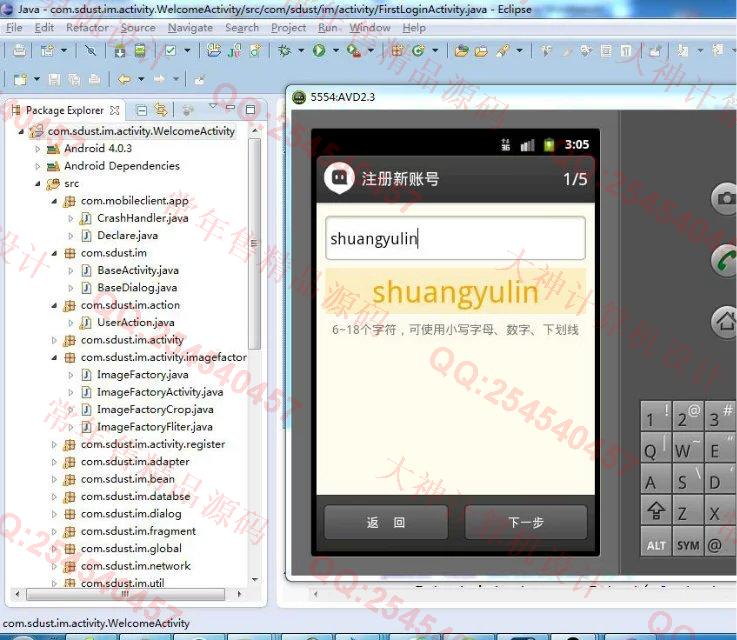Open the Source menu
The height and width of the screenshot is (640, 737).
click(x=138, y=28)
